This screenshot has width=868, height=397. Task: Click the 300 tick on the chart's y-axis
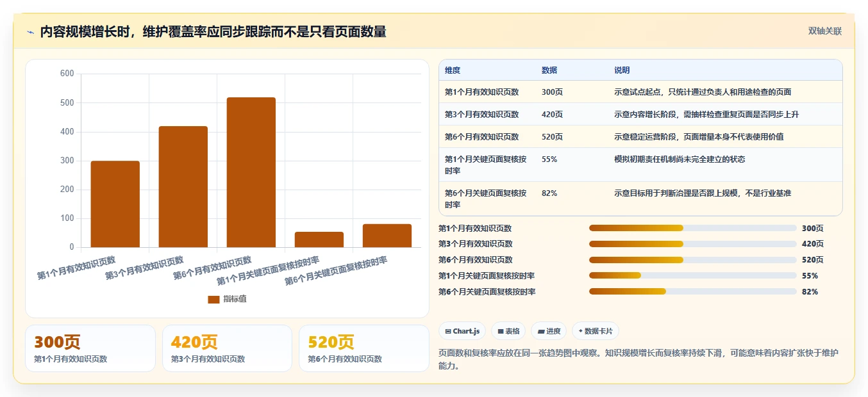click(67, 161)
